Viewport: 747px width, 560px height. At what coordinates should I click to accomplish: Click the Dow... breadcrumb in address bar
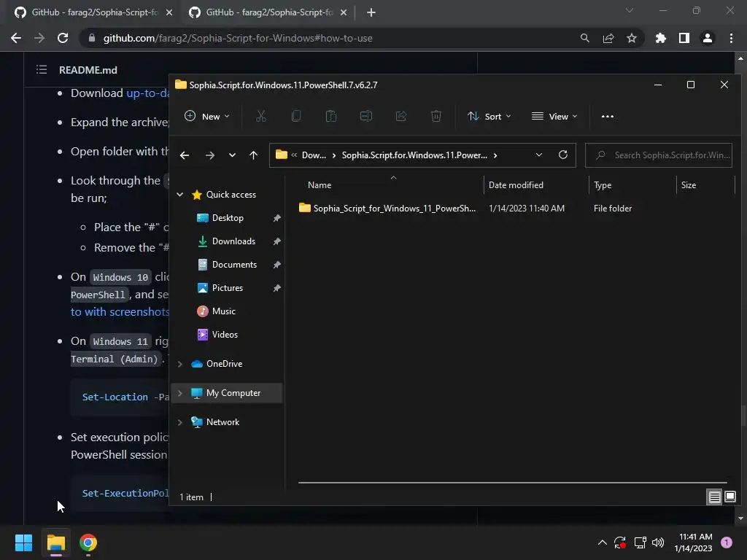pos(314,155)
